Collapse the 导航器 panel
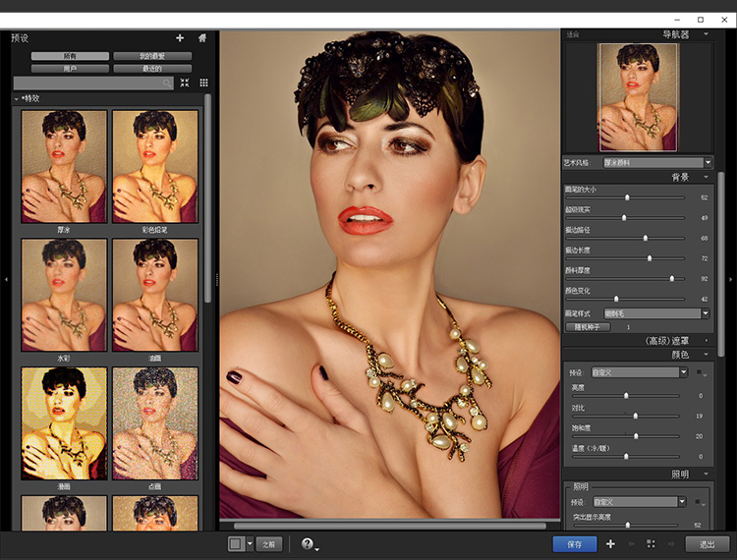This screenshot has width=737, height=560. click(x=706, y=34)
